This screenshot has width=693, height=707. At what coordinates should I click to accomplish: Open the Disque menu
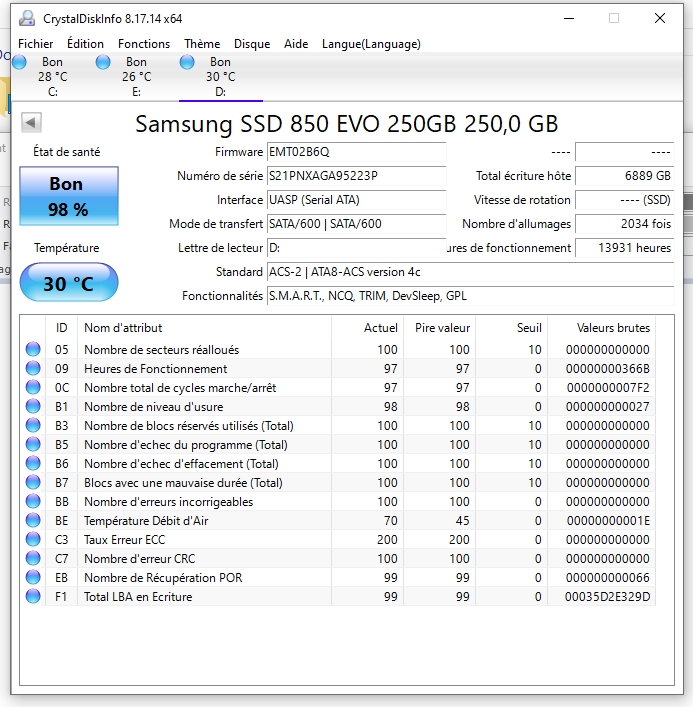[252, 44]
